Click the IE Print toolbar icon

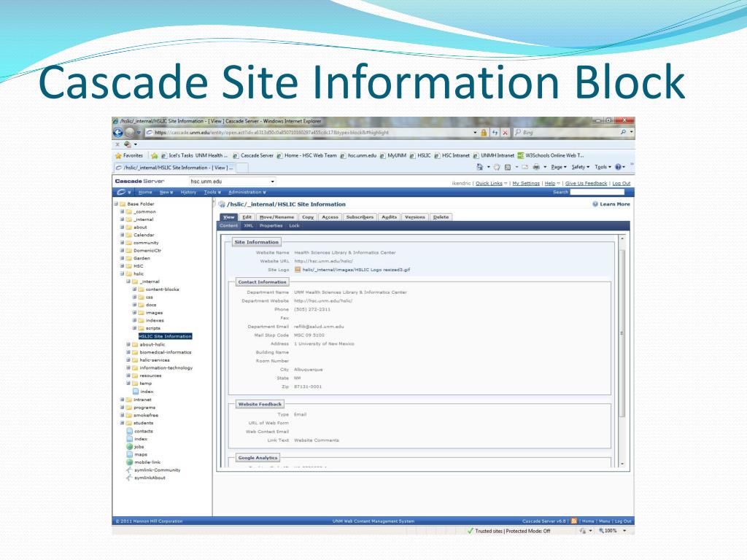click(536, 167)
